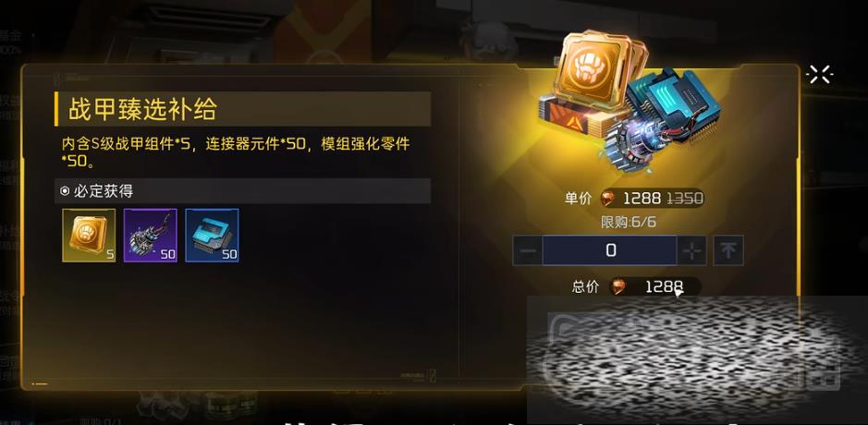Close the 战甲臻选补给 purchase dialog
Viewport: 868px width, 425px height.
click(x=819, y=74)
